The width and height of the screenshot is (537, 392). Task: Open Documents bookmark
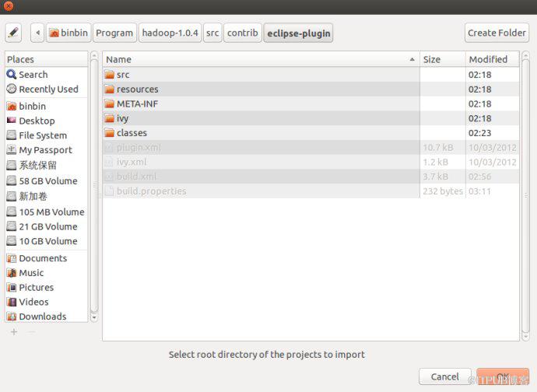click(x=47, y=258)
